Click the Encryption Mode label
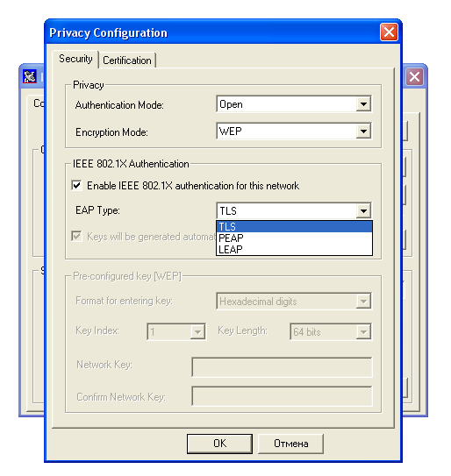The image size is (451, 476). click(111, 132)
